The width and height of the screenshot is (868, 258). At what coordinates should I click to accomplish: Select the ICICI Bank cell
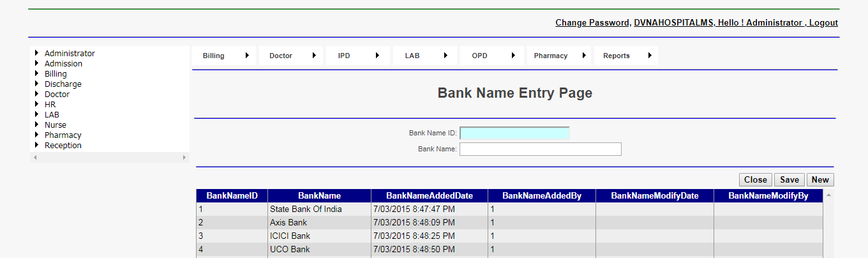[x=319, y=236]
